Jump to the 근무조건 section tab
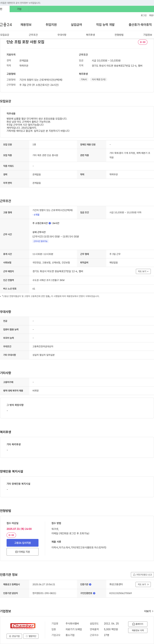This screenshot has width=154, height=644. point(33,35)
